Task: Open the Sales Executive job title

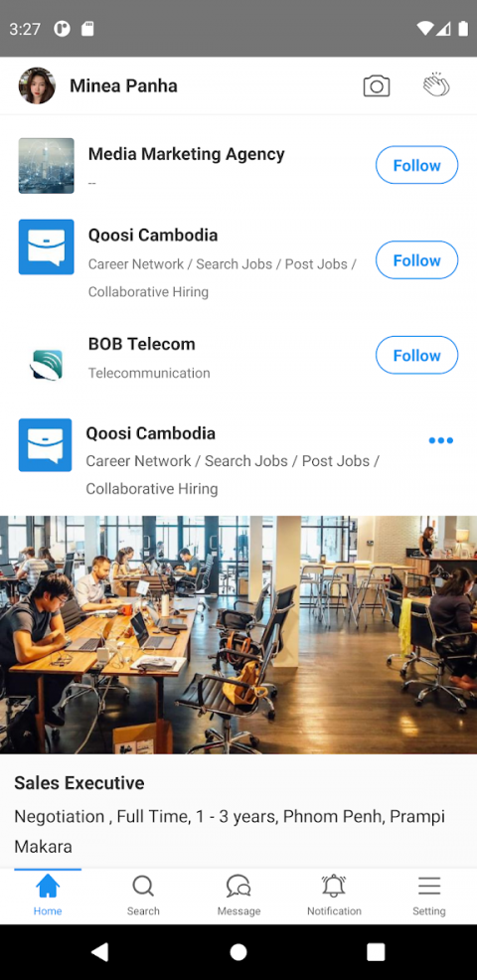Action: [79, 783]
